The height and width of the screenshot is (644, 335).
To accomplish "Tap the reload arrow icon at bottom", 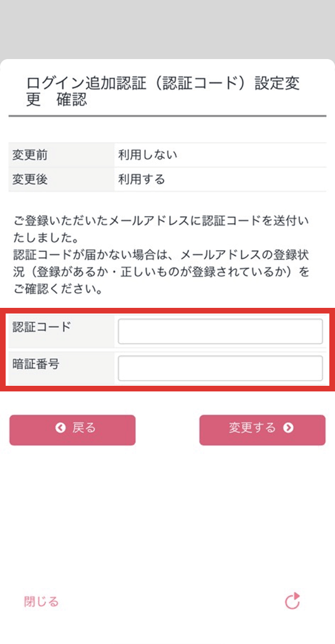I will click(x=293, y=601).
